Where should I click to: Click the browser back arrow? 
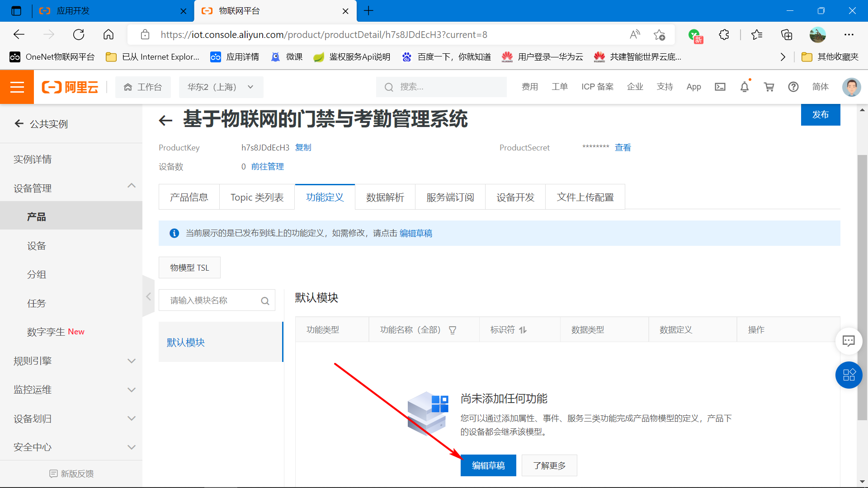point(19,35)
